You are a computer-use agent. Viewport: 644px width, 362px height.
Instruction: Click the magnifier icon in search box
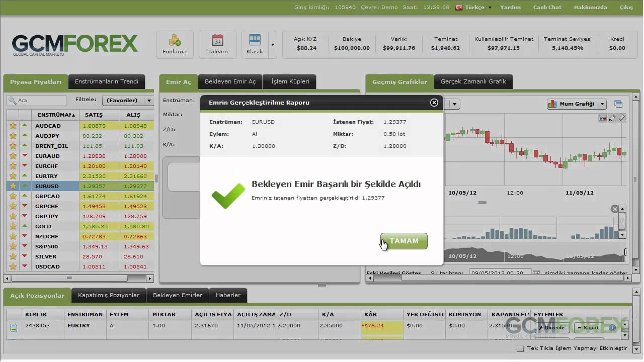coord(12,101)
